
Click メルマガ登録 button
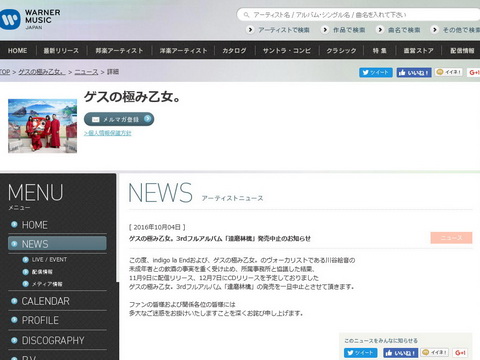[119, 119]
